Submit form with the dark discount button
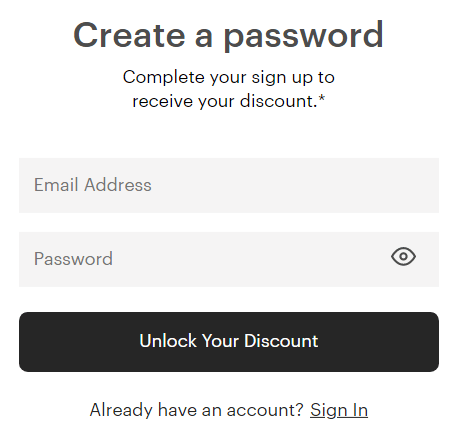 (x=229, y=342)
